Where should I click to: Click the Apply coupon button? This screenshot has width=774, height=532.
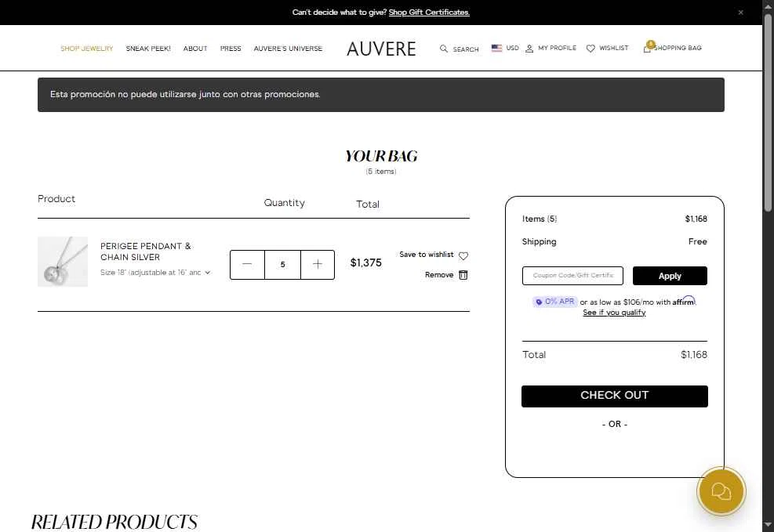click(x=670, y=276)
